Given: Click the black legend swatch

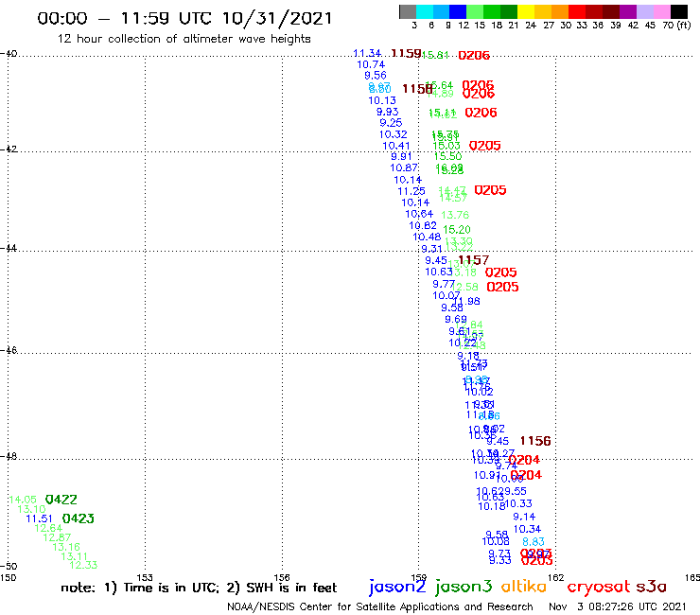Looking at the screenshot, I should 679,12.
